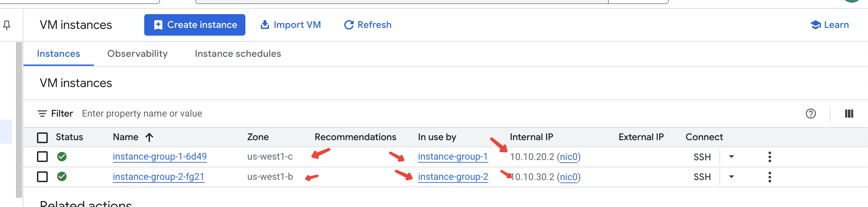Click the running status icon for instance-group-1-6d49
868x207 pixels.
pos(62,157)
